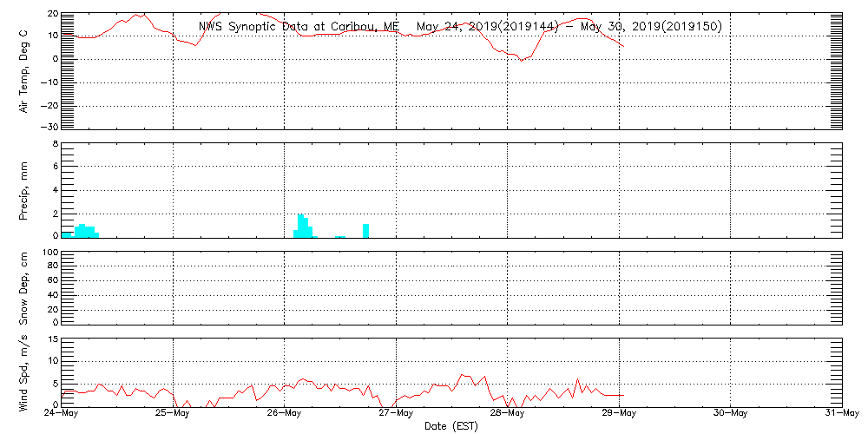Click the 27-May date tick label
The width and height of the screenshot is (868, 434).
[x=396, y=413]
